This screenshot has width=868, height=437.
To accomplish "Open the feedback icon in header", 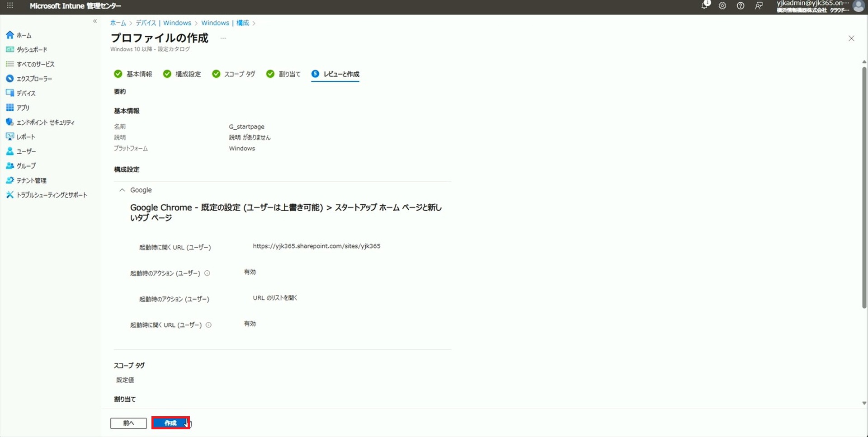I will pos(759,6).
